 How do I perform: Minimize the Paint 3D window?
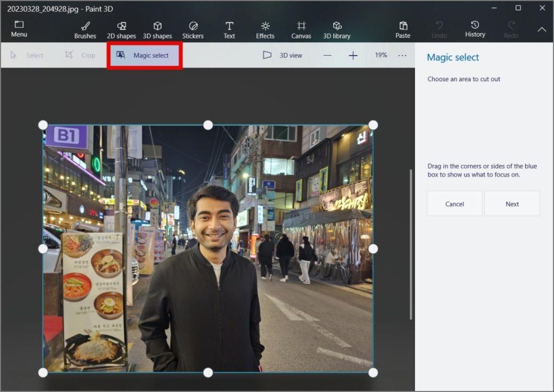coord(494,8)
